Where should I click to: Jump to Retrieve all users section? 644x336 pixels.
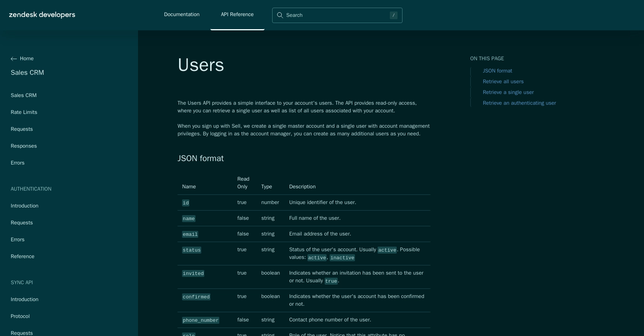[503, 82]
